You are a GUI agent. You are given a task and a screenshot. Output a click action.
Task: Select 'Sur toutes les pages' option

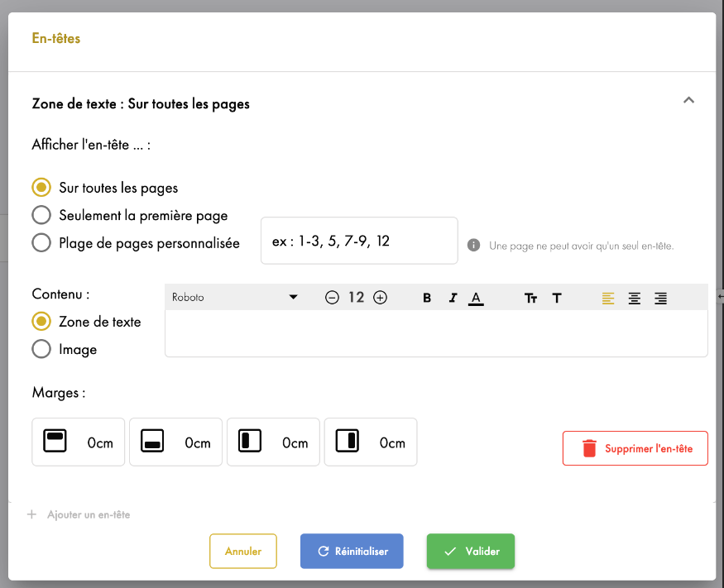point(41,188)
